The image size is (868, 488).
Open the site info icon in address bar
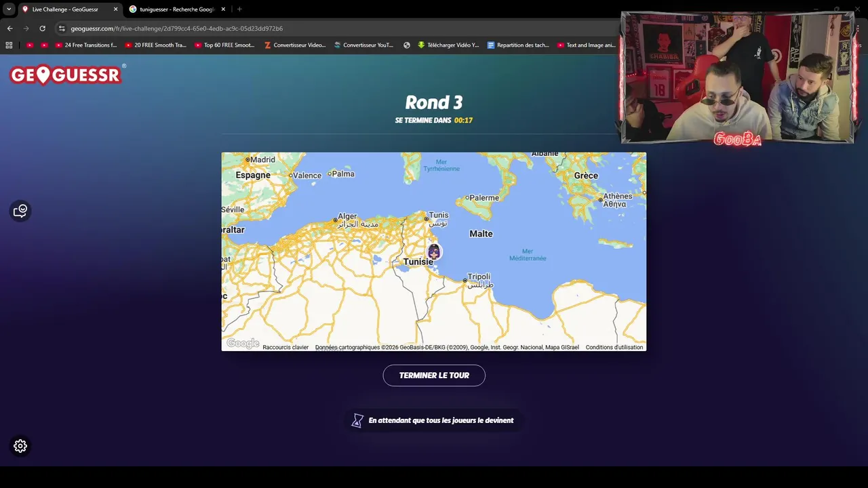62,28
